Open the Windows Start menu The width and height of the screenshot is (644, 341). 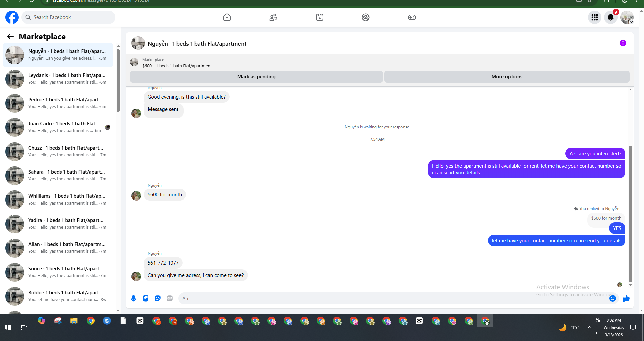tap(8, 327)
